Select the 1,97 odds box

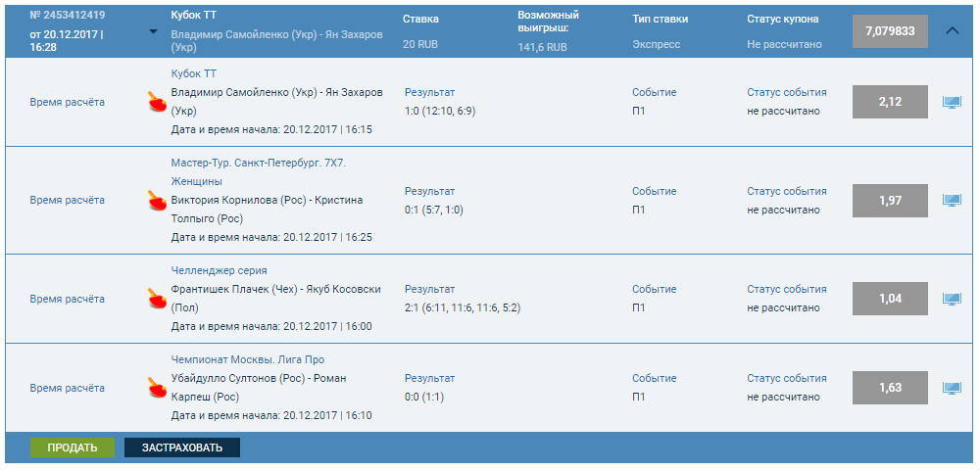coord(890,201)
